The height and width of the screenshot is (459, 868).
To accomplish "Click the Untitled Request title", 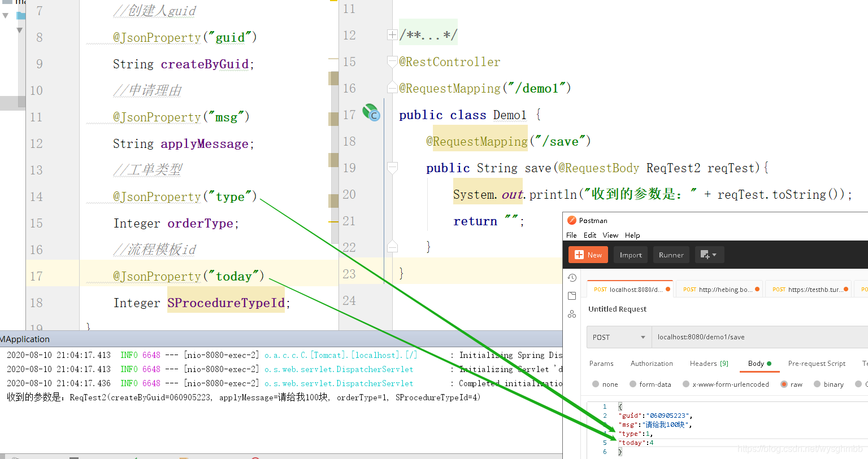I will tap(617, 309).
